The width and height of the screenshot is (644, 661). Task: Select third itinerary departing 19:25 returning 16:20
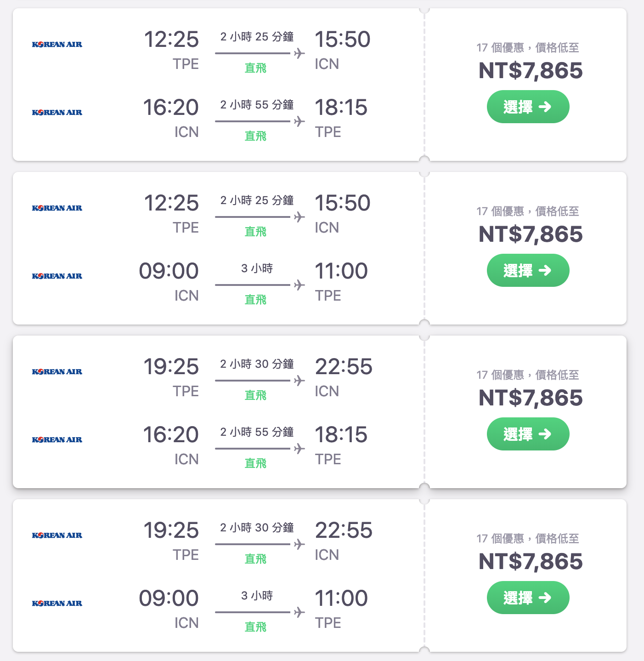pos(528,434)
